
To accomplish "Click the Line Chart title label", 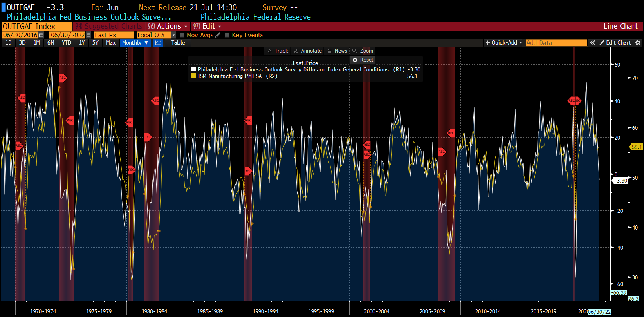I will click(x=620, y=26).
